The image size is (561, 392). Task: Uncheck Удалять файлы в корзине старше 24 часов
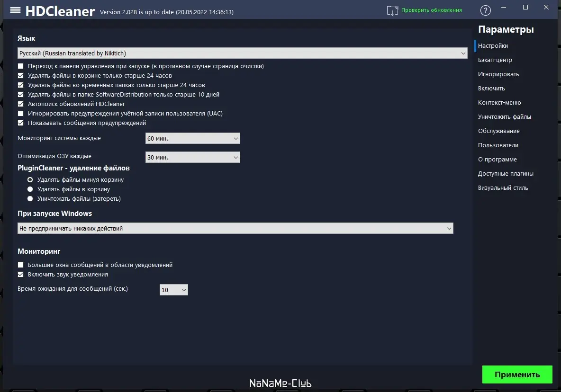[x=21, y=75]
